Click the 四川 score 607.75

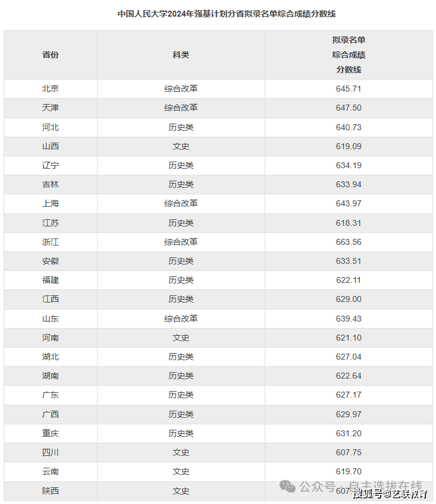(349, 452)
